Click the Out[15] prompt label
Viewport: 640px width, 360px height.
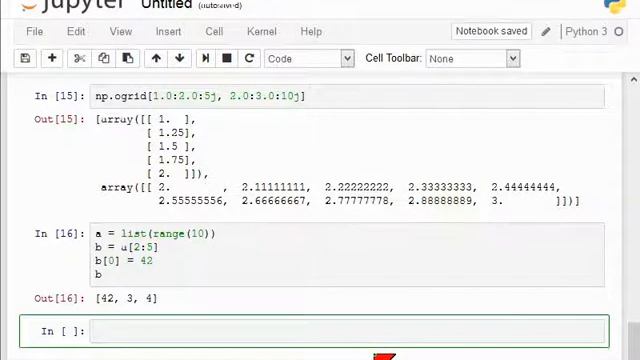click(x=60, y=120)
